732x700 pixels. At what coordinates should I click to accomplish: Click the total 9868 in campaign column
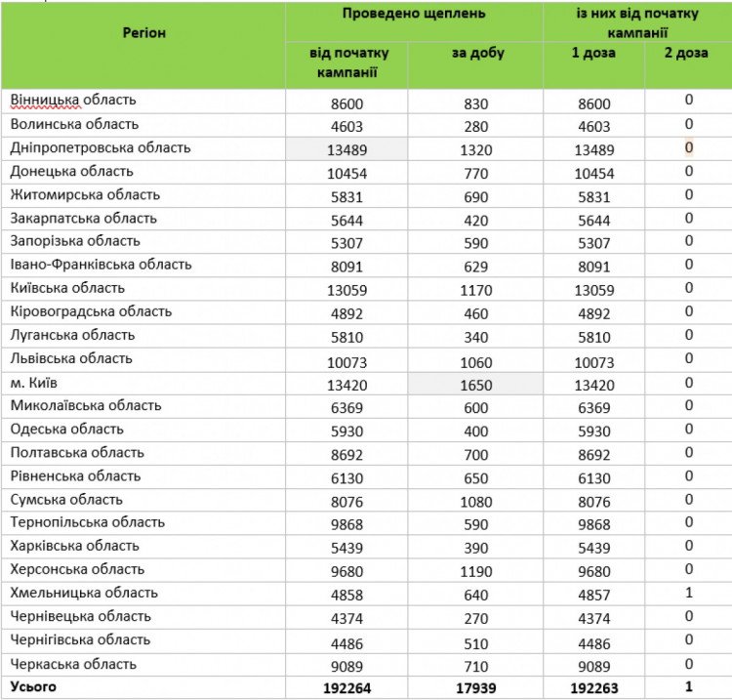346,525
